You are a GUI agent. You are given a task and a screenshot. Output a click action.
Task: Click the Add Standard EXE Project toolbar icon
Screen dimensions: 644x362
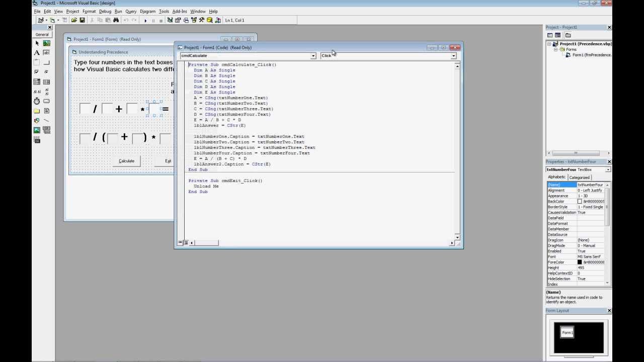pyautogui.click(x=41, y=20)
